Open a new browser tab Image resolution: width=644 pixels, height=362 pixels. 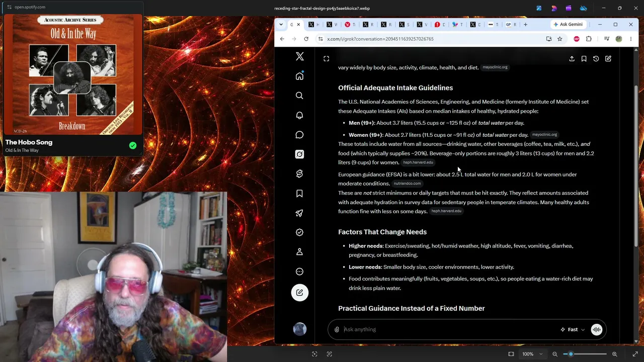tap(525, 24)
